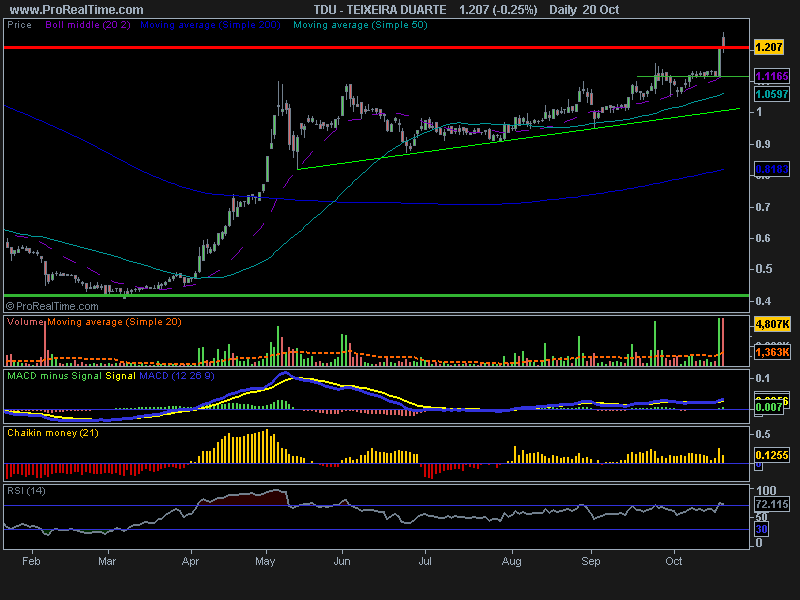Click the www.ProRealTime.com header text

tap(77, 10)
